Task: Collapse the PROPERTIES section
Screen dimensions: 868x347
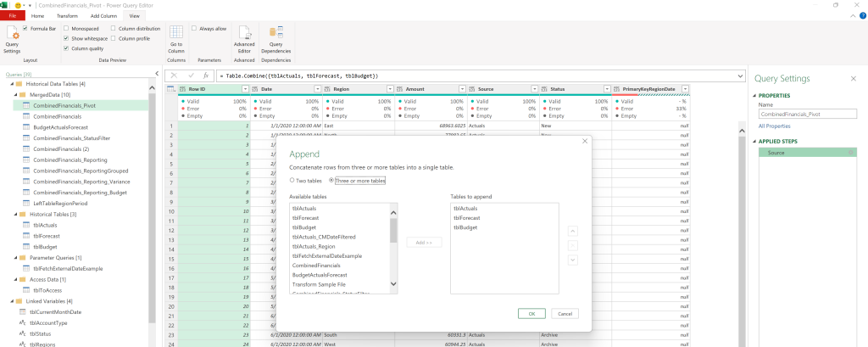Action: coord(754,95)
